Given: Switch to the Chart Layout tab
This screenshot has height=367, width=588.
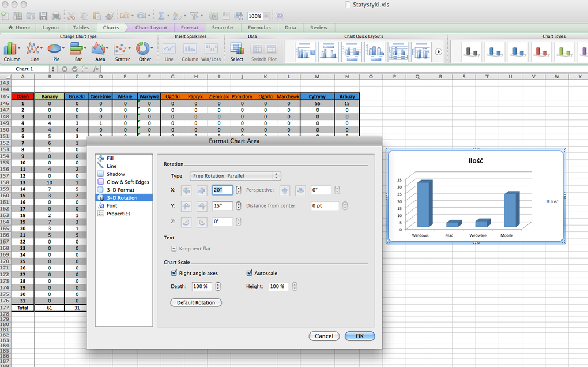Looking at the screenshot, I should [x=151, y=28].
